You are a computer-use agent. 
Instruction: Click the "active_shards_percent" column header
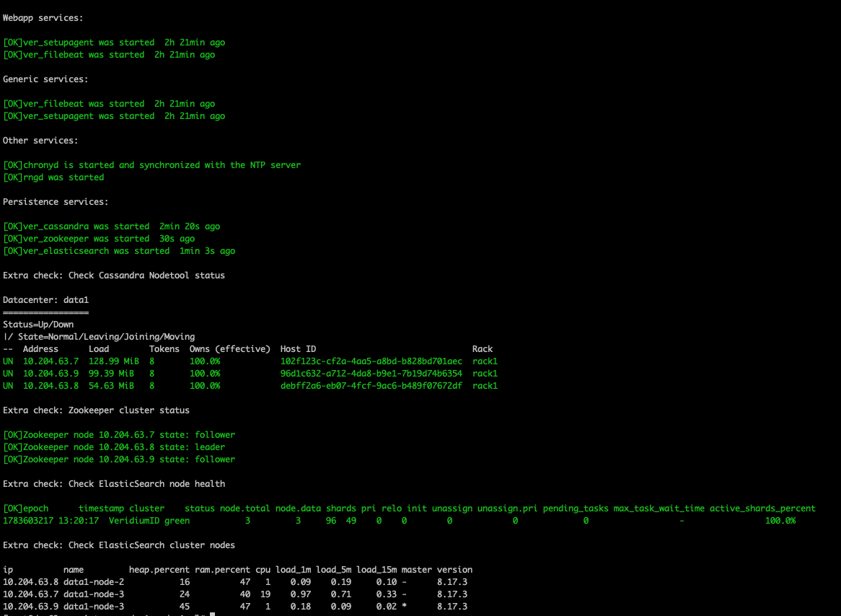(x=762, y=509)
